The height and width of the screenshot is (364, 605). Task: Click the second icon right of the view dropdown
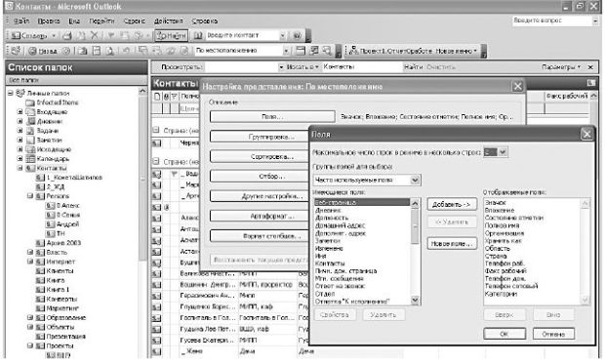pos(314,51)
